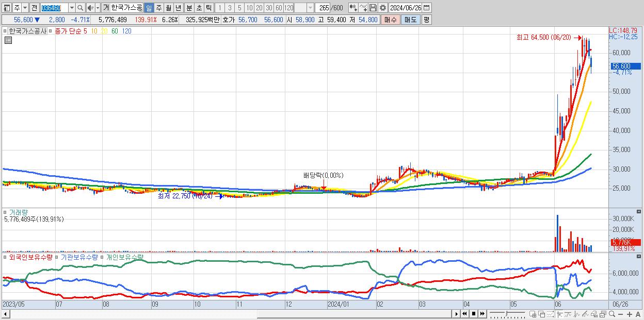Click the date field 2024/06/26
Screen dimensions: 644x320
point(406,8)
